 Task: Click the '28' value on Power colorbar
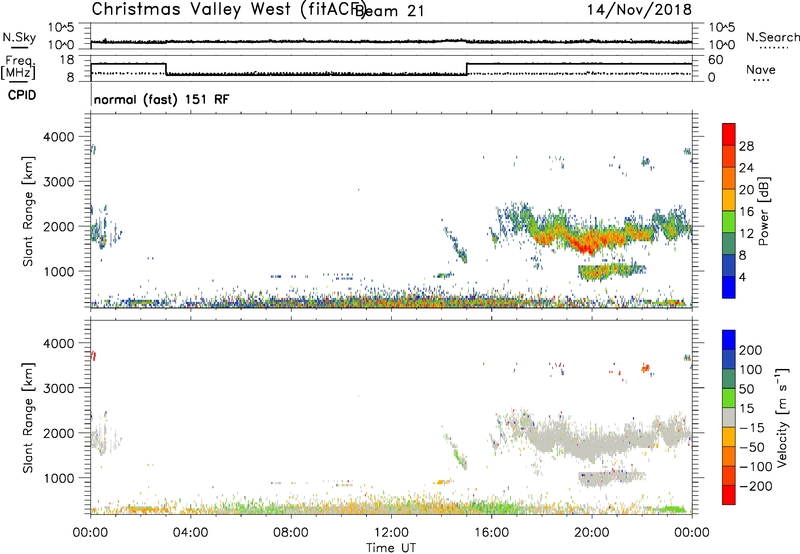pyautogui.click(x=746, y=146)
